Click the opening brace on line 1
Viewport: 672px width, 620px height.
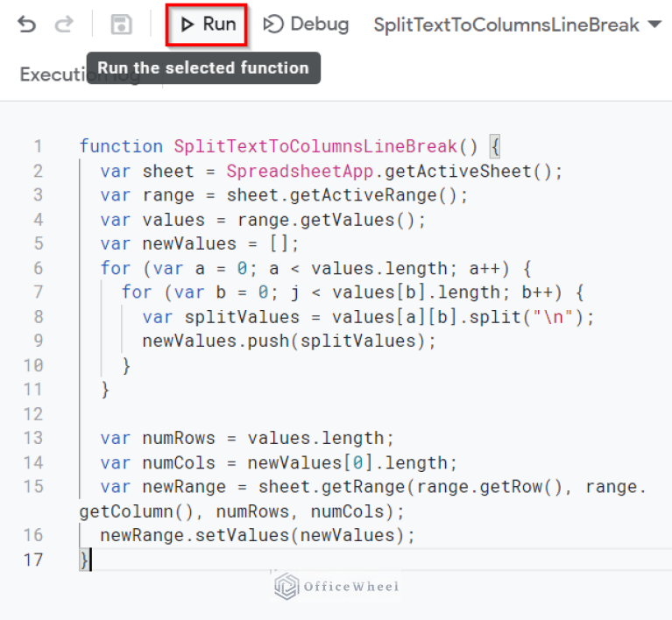(495, 146)
